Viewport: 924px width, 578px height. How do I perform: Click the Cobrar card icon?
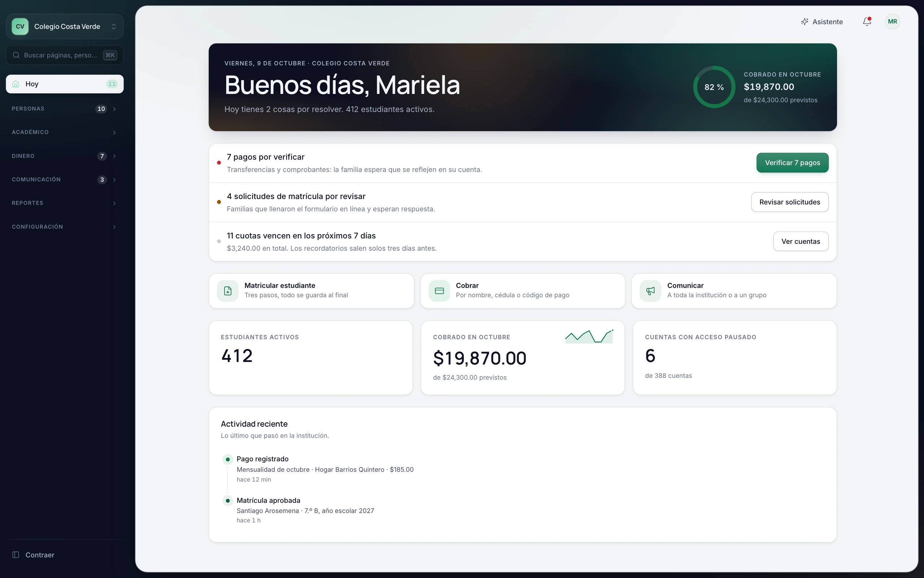click(439, 291)
